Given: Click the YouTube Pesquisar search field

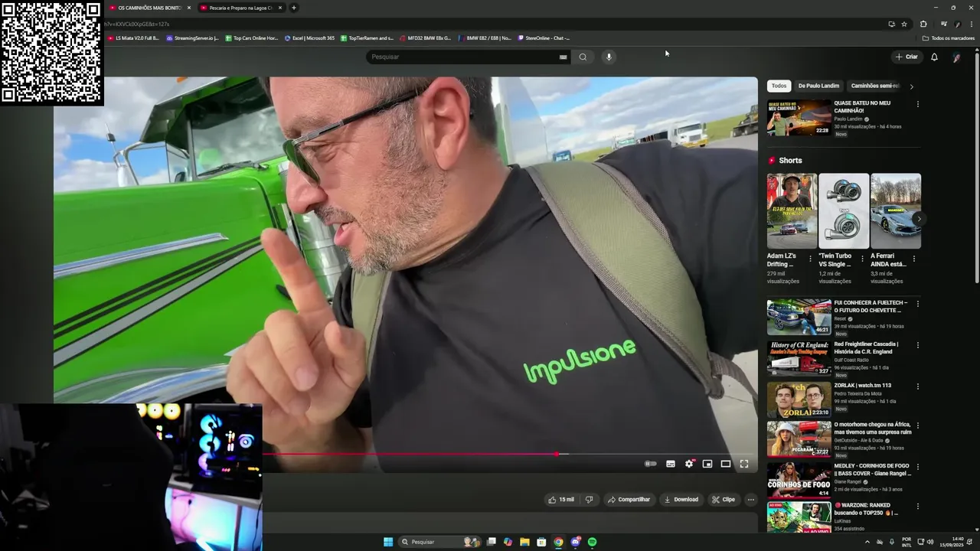Looking at the screenshot, I should [x=463, y=57].
